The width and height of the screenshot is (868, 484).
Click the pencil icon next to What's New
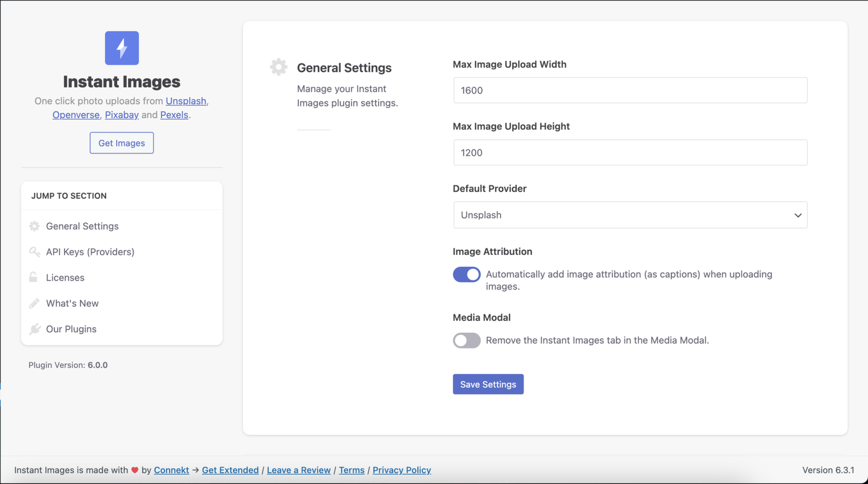coord(34,303)
